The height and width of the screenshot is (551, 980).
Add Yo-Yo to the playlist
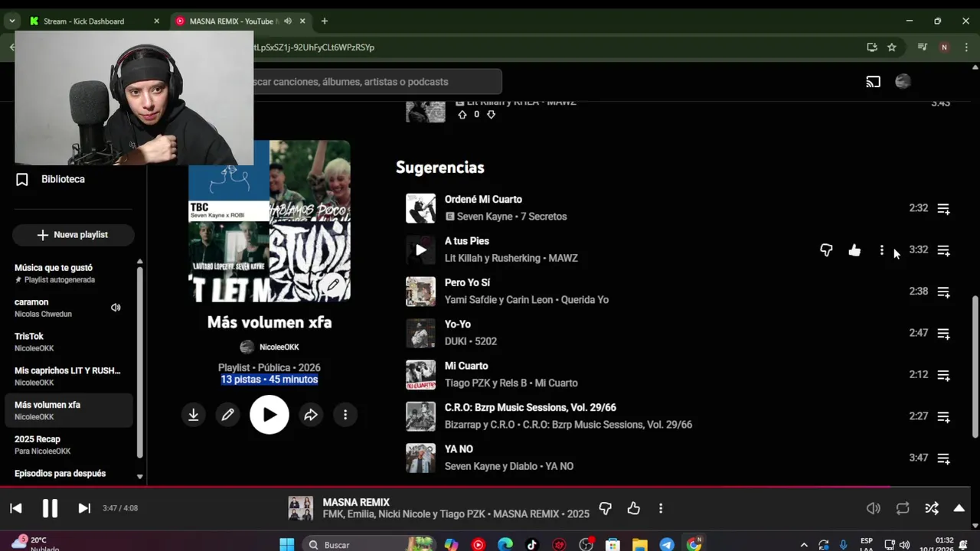pyautogui.click(x=944, y=334)
